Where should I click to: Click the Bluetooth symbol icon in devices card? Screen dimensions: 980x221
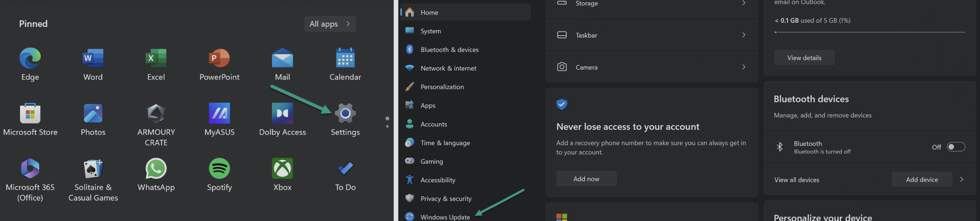click(780, 147)
